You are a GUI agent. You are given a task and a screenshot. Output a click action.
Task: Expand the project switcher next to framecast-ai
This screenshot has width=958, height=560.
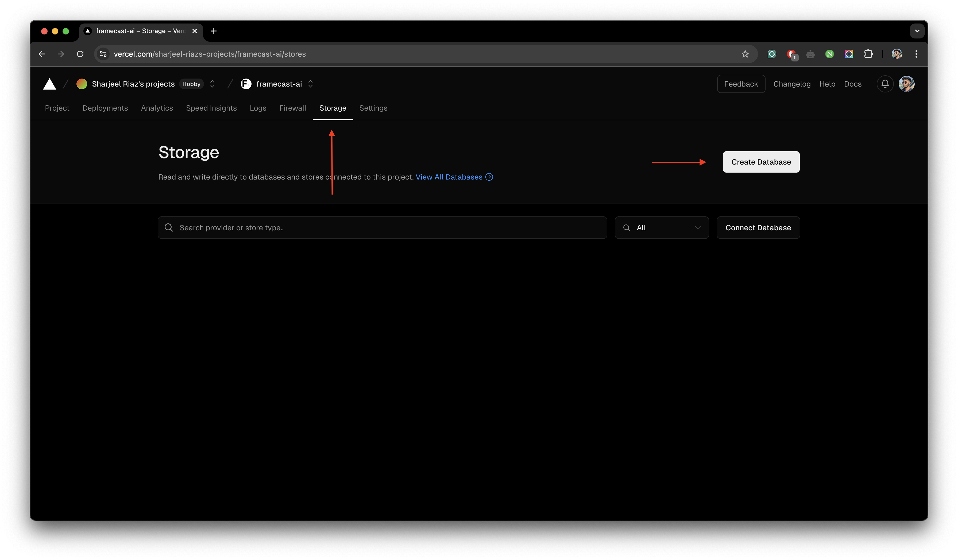(311, 84)
